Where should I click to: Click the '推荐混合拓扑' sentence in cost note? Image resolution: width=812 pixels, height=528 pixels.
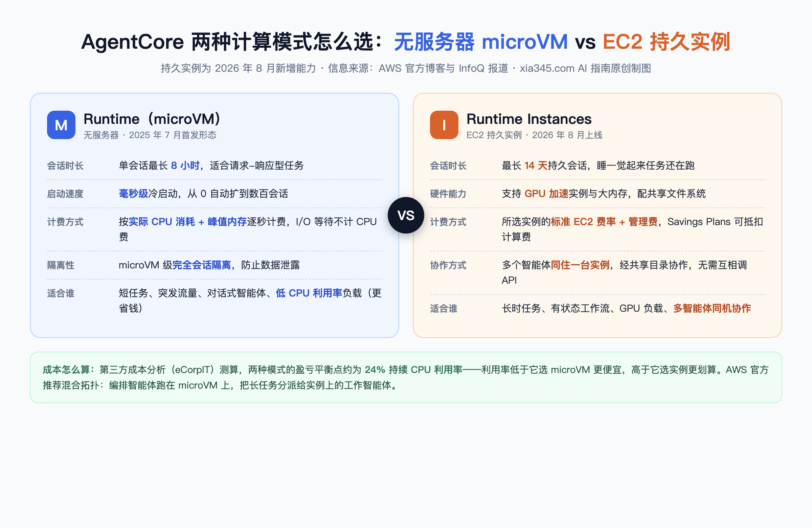point(220,385)
